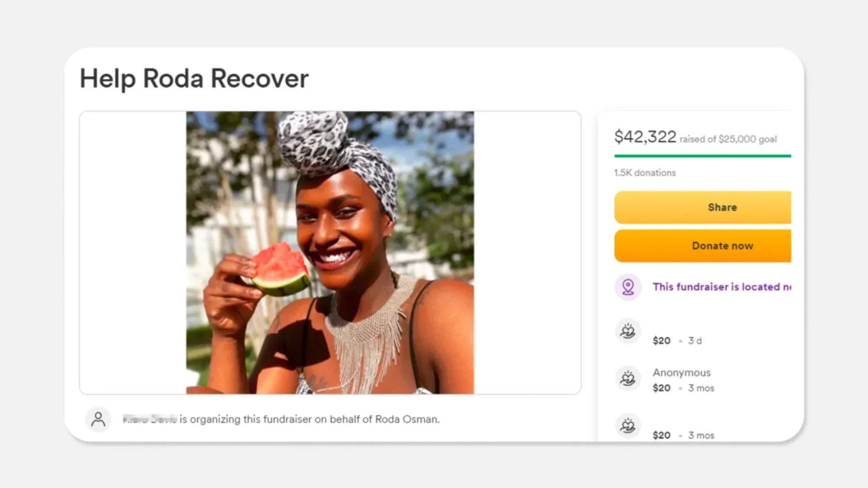Image resolution: width=868 pixels, height=488 pixels.
Task: Click the organizer profile avatar icon
Action: click(98, 419)
